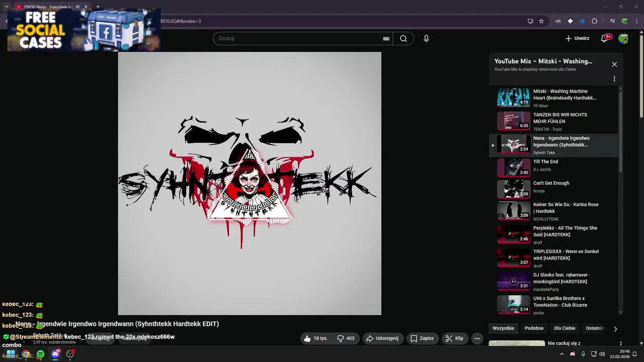This screenshot has width=644, height=362.
Task: Click the video title Nena - Irgendwie Irgendwo Irgendwann
Action: tap(117, 324)
